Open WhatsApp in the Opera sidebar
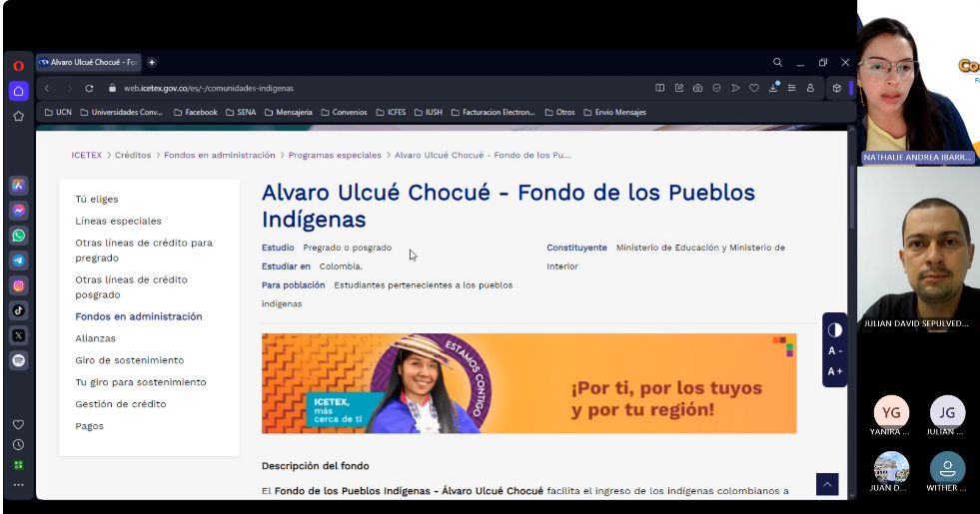Viewport: 980px width, 514px height. point(19,236)
